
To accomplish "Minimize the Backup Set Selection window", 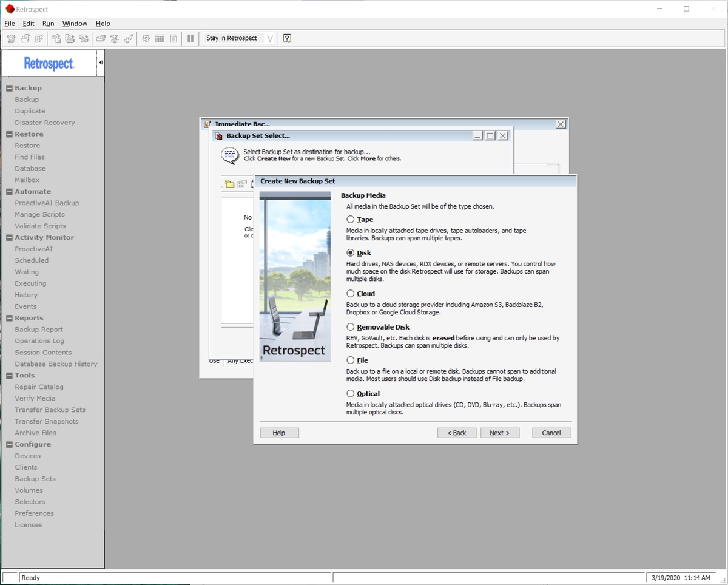I will tap(477, 136).
